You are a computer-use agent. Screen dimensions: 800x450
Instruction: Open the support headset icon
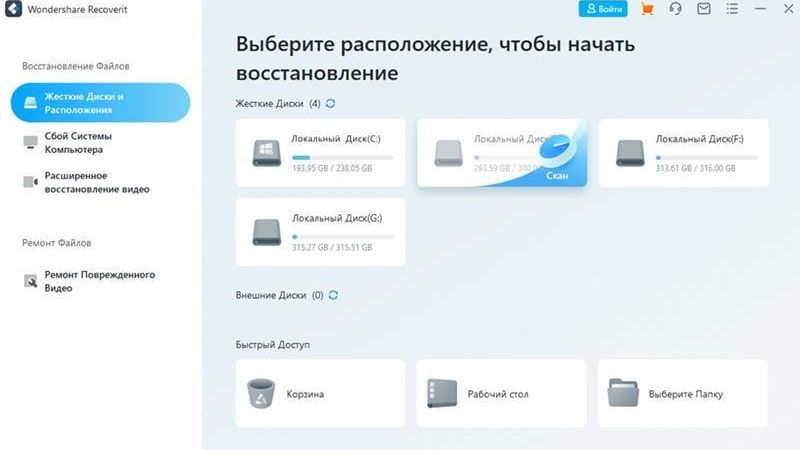coord(676,9)
